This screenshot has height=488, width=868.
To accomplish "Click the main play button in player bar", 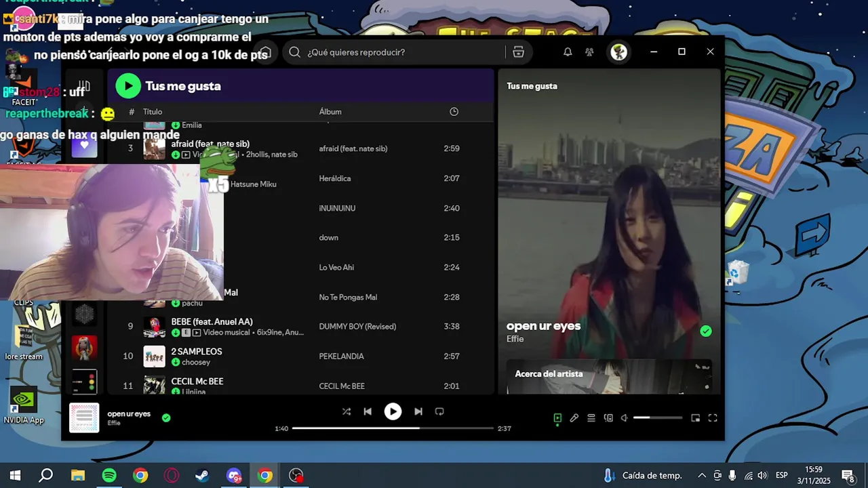I will click(393, 411).
